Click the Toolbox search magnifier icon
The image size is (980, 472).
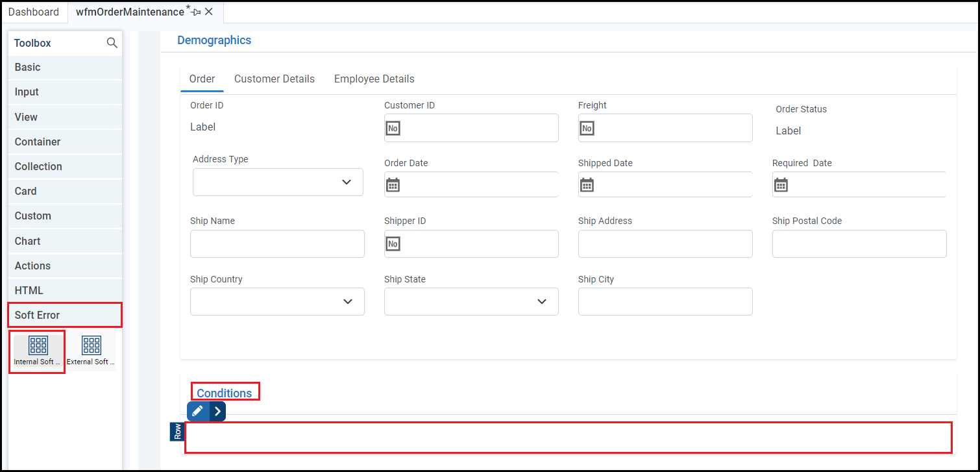[x=112, y=43]
